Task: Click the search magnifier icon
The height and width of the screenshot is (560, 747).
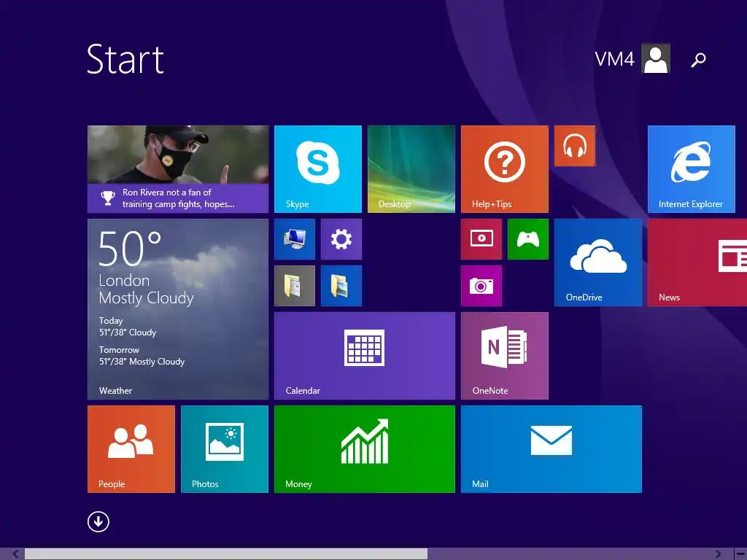Action: click(x=698, y=60)
